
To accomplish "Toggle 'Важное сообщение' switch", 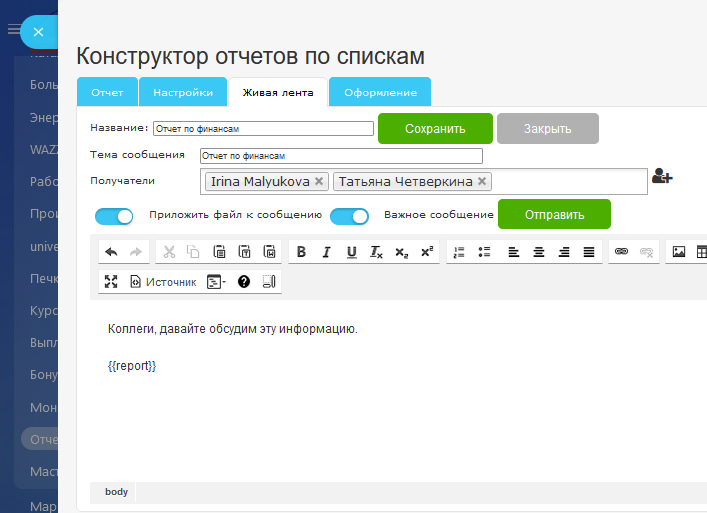I will [x=349, y=216].
